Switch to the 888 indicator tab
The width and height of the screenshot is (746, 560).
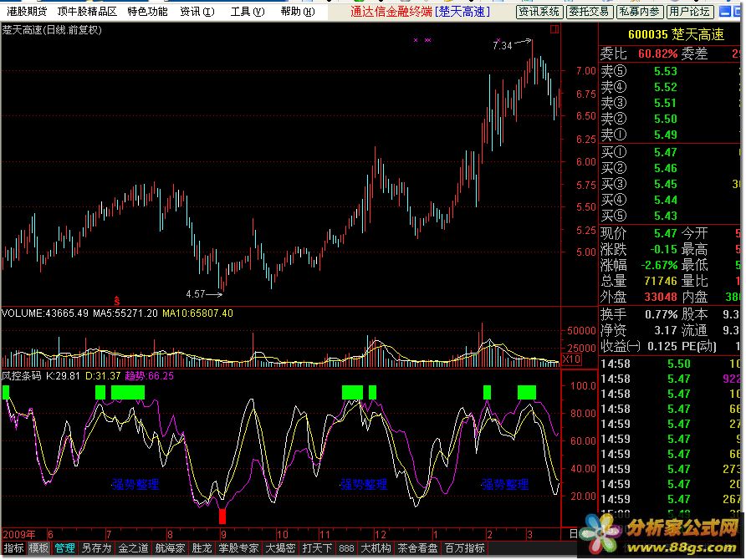pos(346,548)
